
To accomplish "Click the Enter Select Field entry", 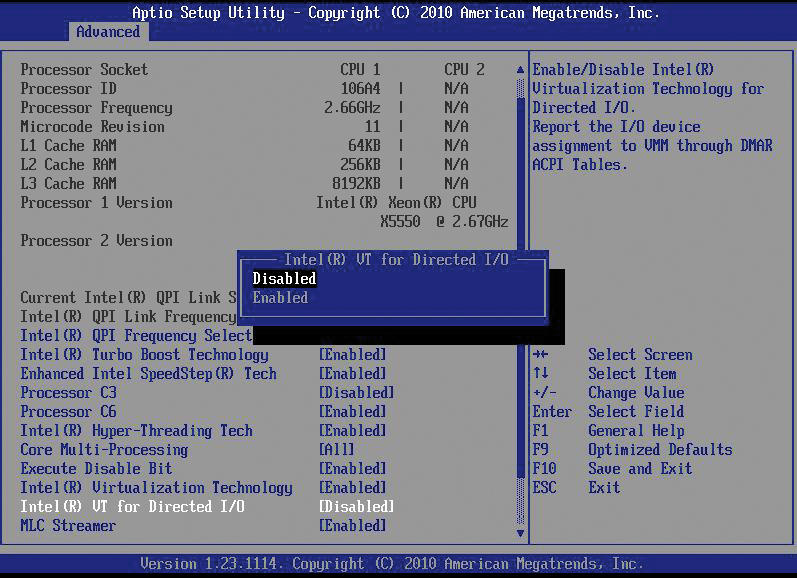I will tap(608, 411).
